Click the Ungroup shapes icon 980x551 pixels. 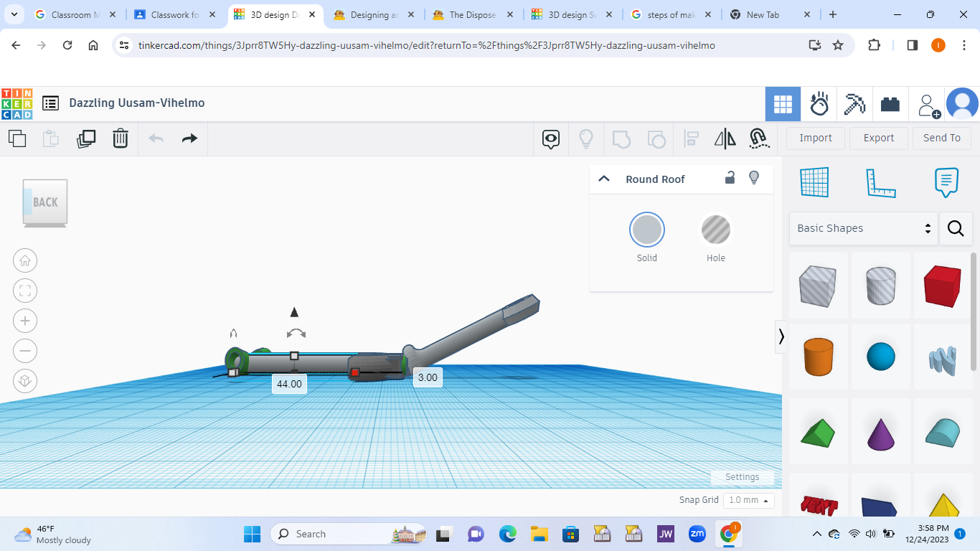656,138
